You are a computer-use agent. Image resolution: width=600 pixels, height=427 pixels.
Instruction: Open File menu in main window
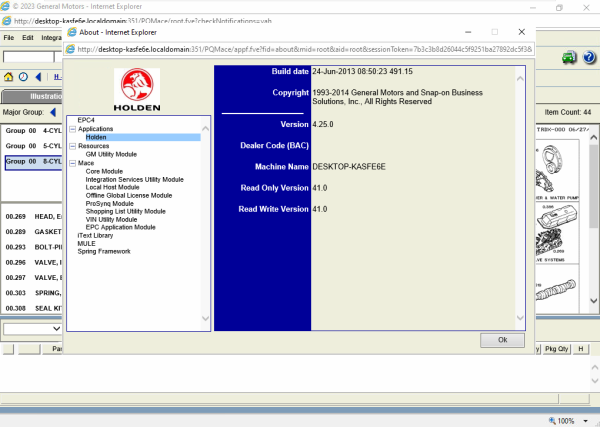click(8, 37)
